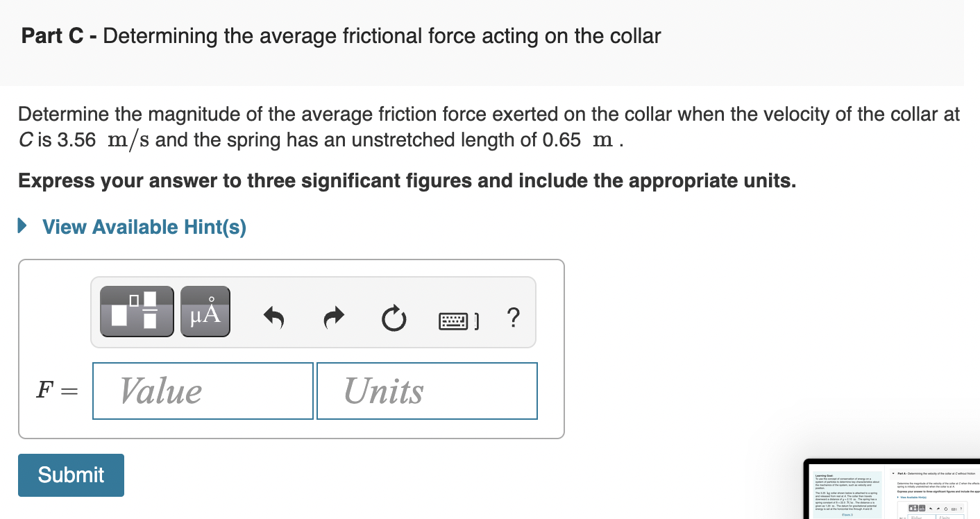
Task: Click the Submit button
Action: [71, 475]
